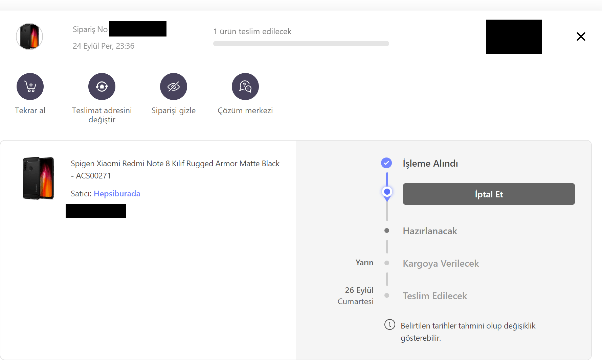Click the Siparişi gizle crossed-eye icon
Screen dimensions: 602x364
pyautogui.click(x=174, y=87)
